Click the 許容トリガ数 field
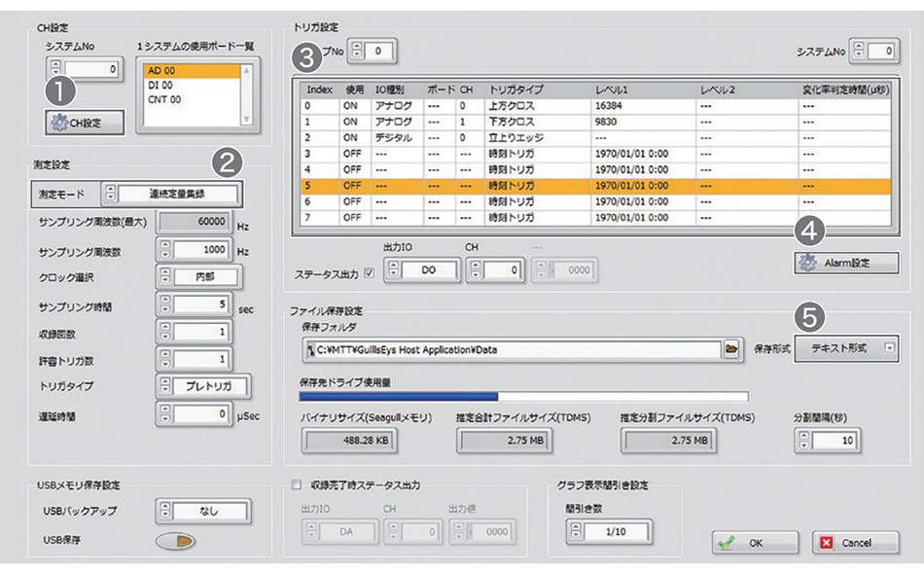The width and height of the screenshot is (924, 574). click(x=199, y=359)
